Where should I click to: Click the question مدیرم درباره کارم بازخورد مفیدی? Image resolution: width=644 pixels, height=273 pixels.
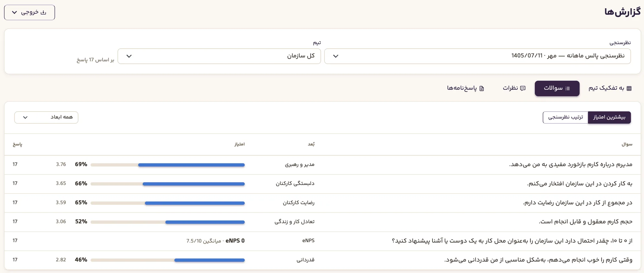[571, 165]
